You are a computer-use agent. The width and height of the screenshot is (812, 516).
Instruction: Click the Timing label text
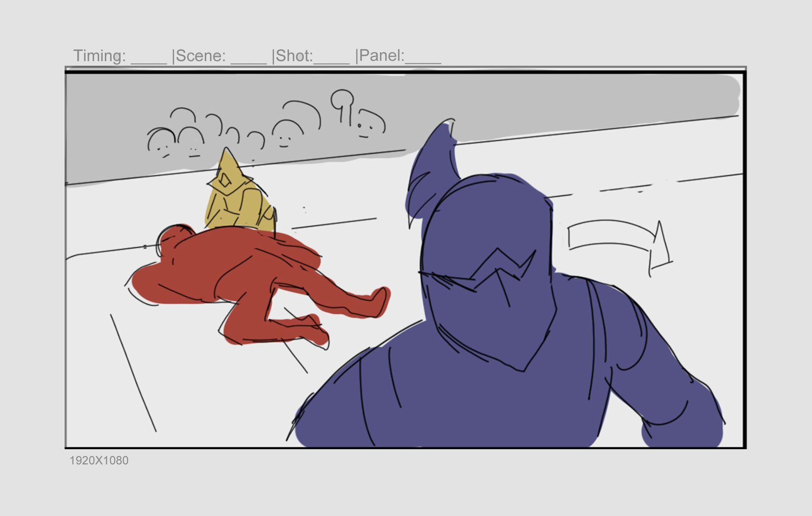100,56
